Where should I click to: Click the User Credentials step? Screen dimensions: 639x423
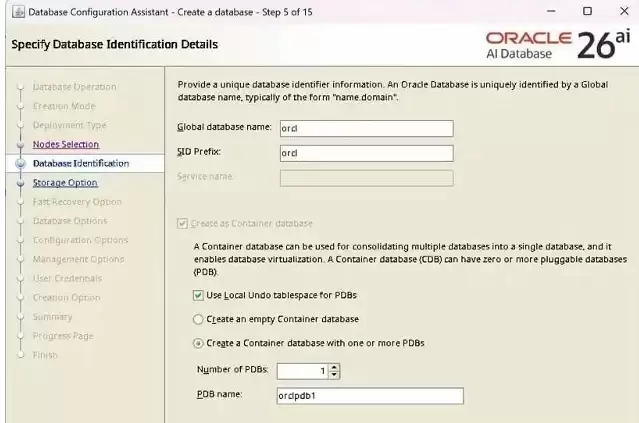click(x=67, y=278)
